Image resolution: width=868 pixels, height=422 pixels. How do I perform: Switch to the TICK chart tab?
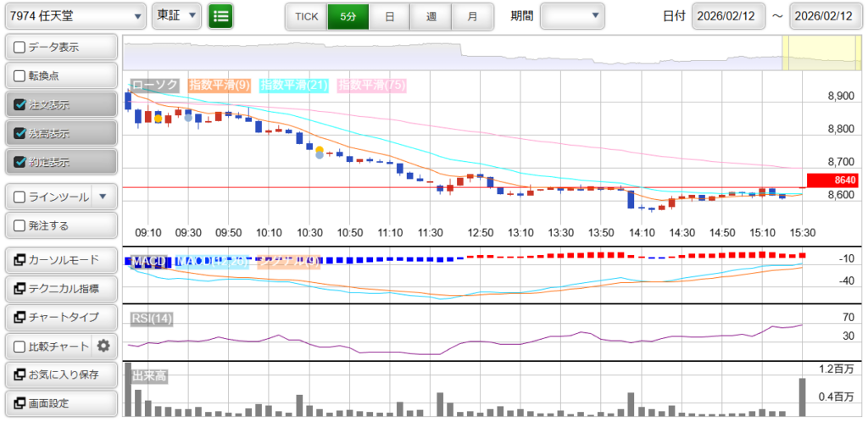tap(306, 16)
